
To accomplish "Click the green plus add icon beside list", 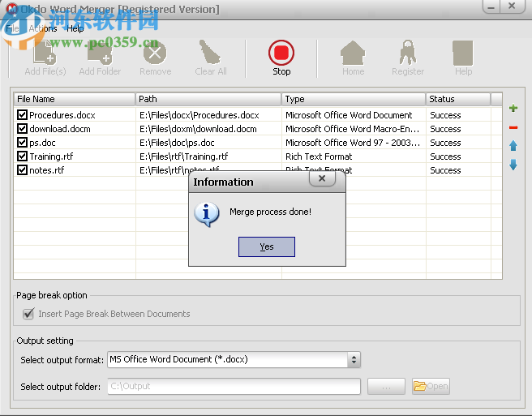I will pyautogui.click(x=513, y=108).
